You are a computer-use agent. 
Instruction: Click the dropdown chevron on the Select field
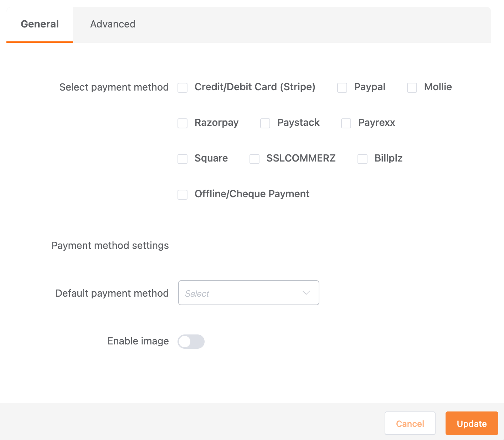coord(305,293)
